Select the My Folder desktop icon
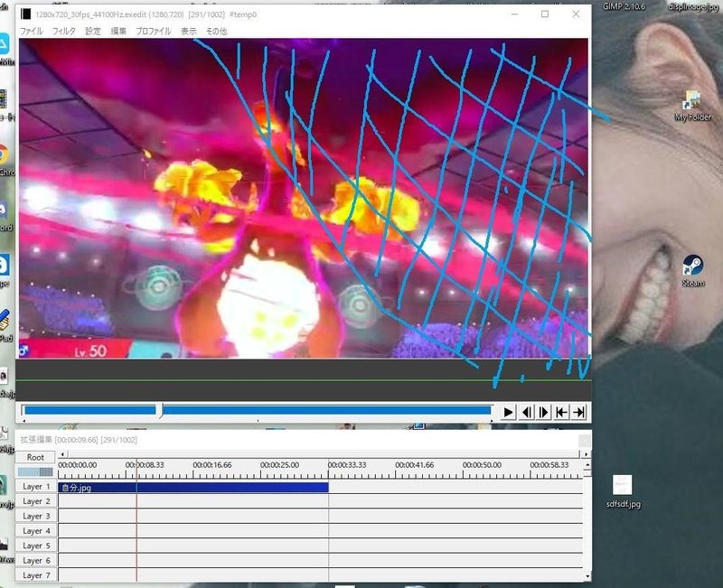This screenshot has height=588, width=723. 693,106
